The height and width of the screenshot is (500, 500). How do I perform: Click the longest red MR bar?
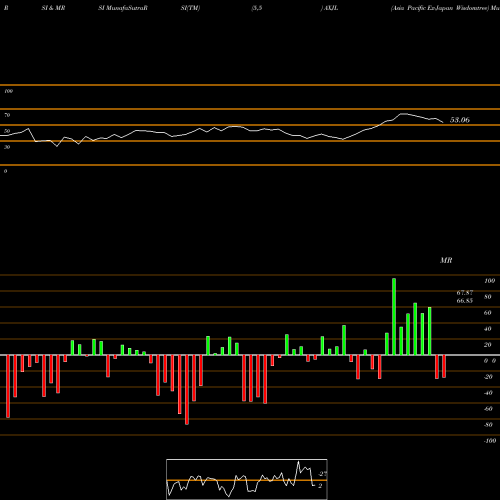point(187,390)
